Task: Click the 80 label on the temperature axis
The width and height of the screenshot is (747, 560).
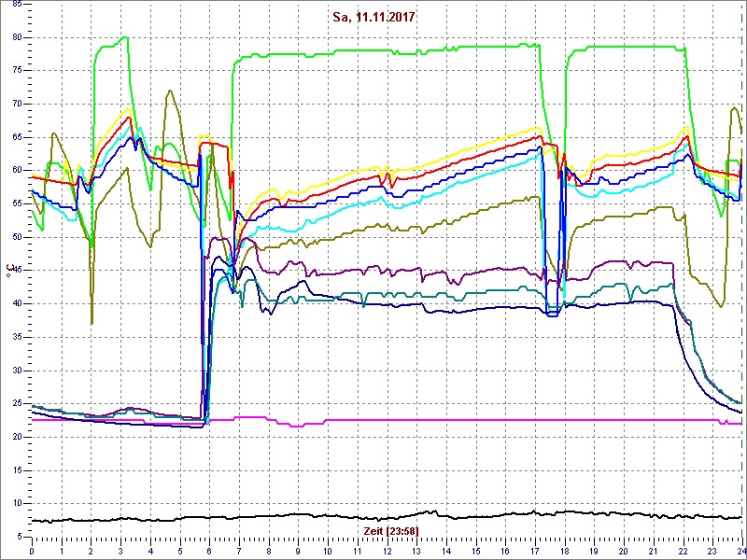Action: (x=17, y=37)
